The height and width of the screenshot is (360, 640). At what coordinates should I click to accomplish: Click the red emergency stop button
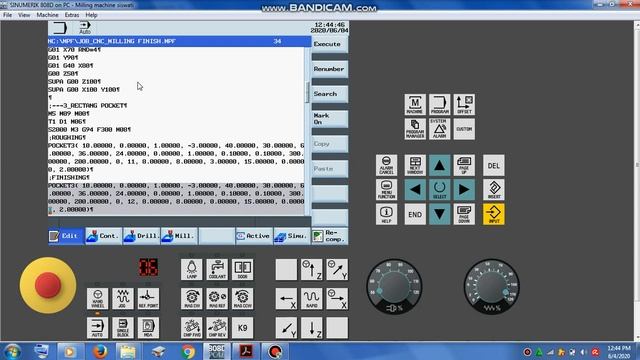click(x=48, y=285)
